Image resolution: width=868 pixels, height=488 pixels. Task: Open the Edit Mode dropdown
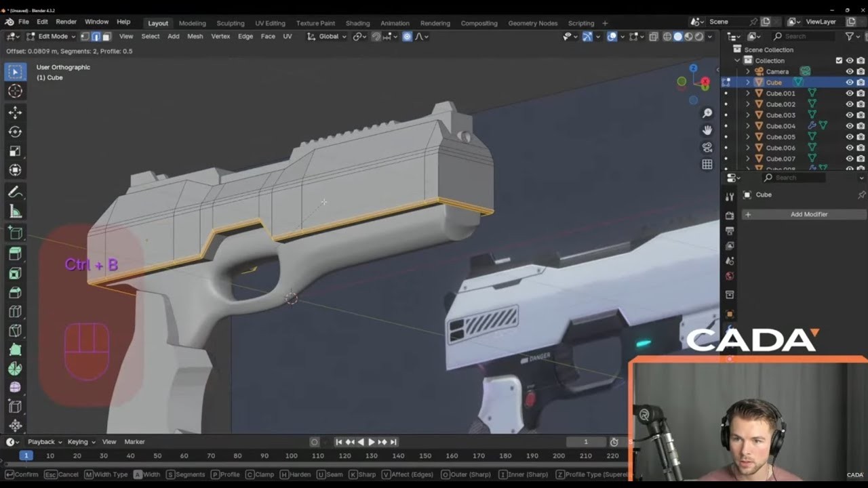51,37
